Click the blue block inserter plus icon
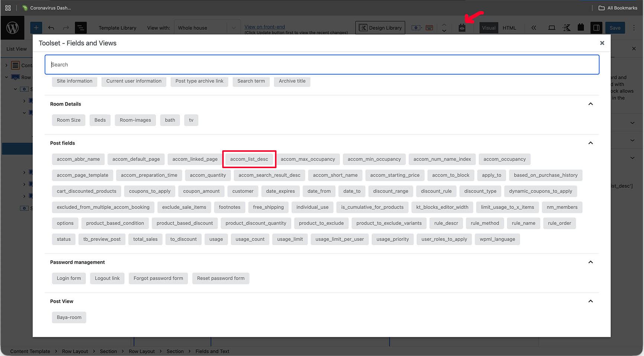Image resolution: width=644 pixels, height=356 pixels. (36, 28)
